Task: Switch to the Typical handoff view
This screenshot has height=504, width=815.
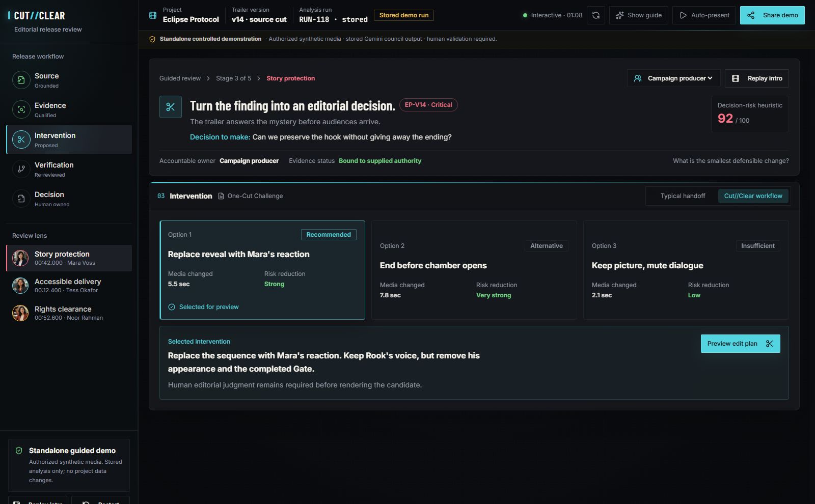Action: 683,196
